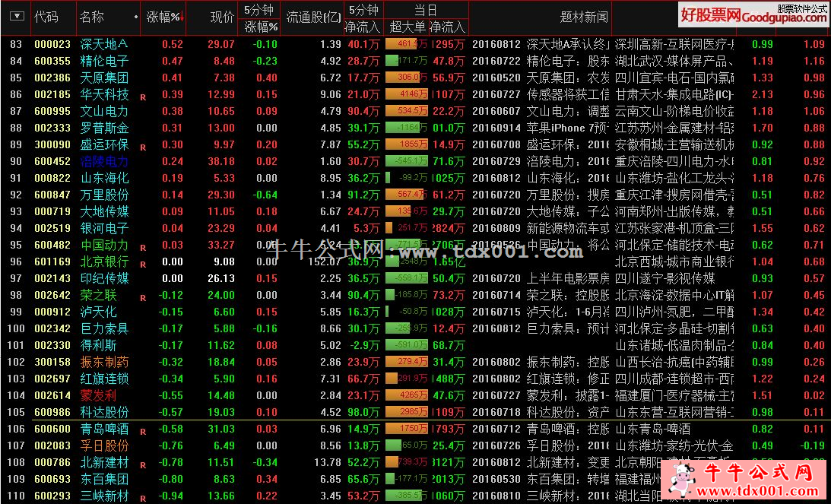
Task: Select stock name 得利斯
Action: point(99,346)
